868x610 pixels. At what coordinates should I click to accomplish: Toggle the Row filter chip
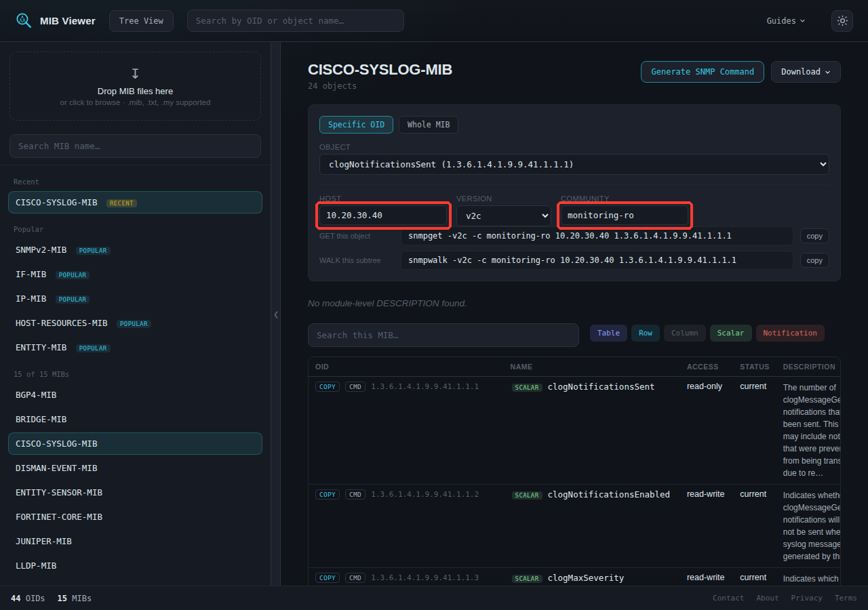point(646,333)
